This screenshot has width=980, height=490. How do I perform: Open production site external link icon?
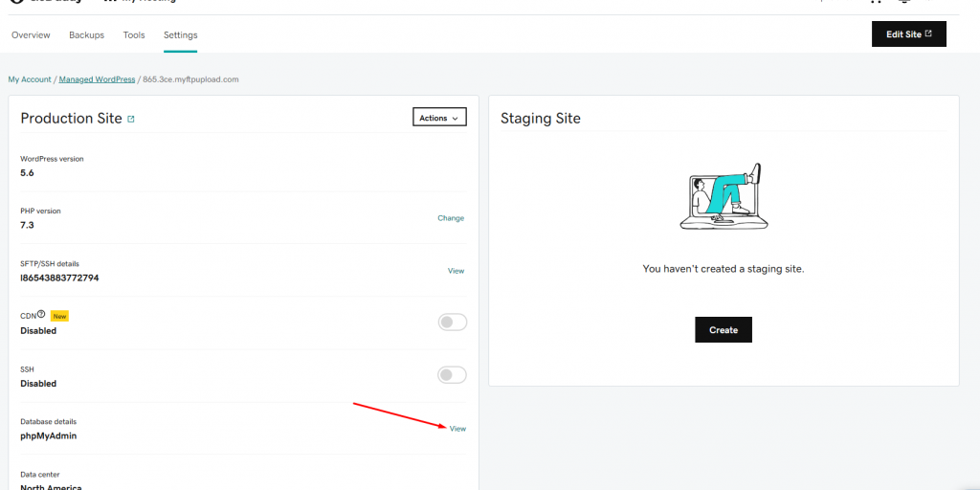[130, 119]
